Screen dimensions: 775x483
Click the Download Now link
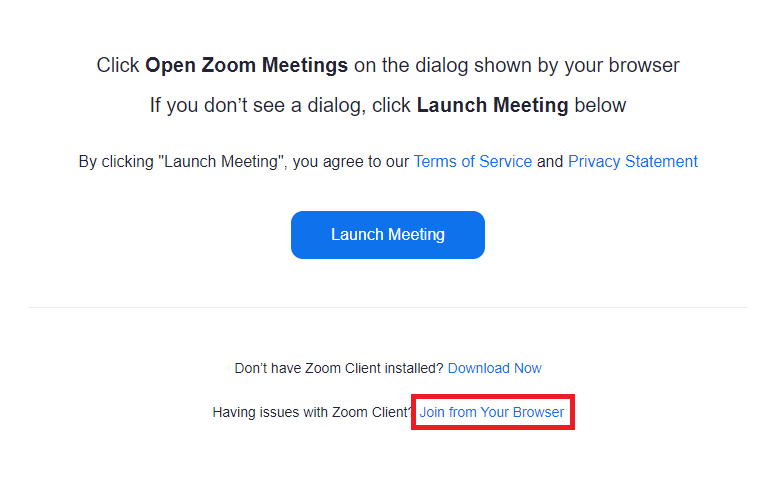[x=494, y=368]
